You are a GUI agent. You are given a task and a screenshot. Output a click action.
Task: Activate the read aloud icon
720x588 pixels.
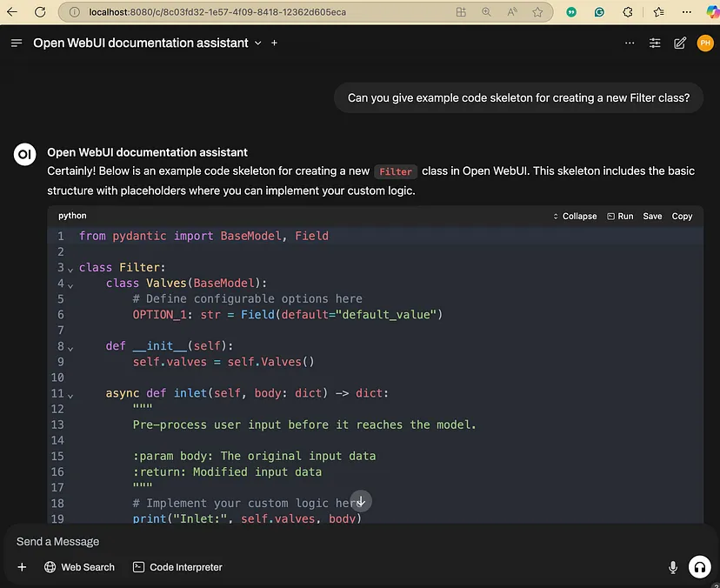(x=512, y=12)
